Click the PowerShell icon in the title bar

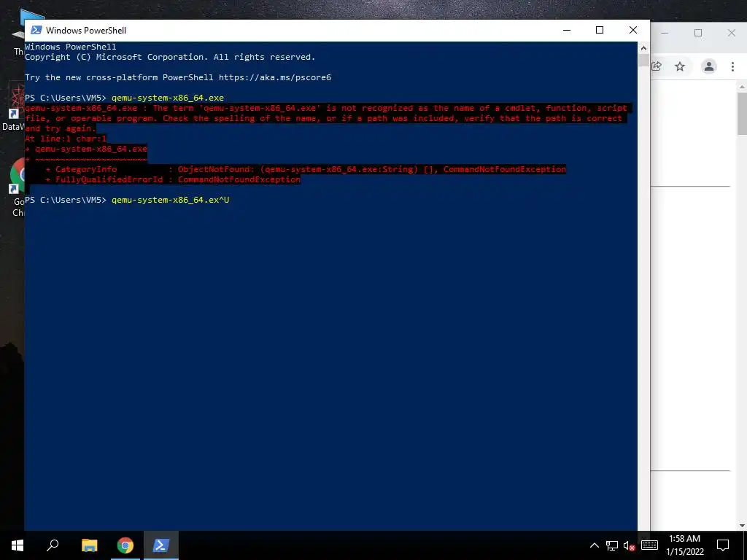[36, 30]
